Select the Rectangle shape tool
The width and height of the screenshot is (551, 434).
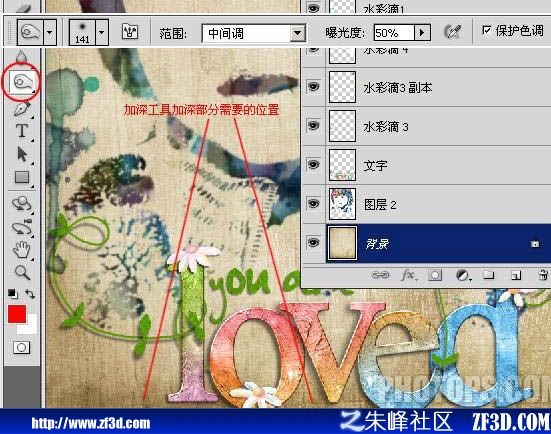click(22, 177)
